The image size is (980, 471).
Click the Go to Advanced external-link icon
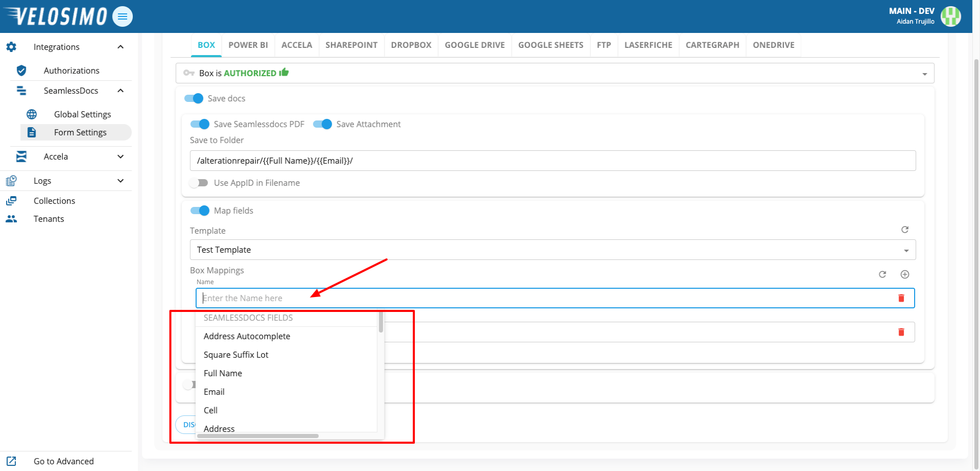click(x=11, y=461)
